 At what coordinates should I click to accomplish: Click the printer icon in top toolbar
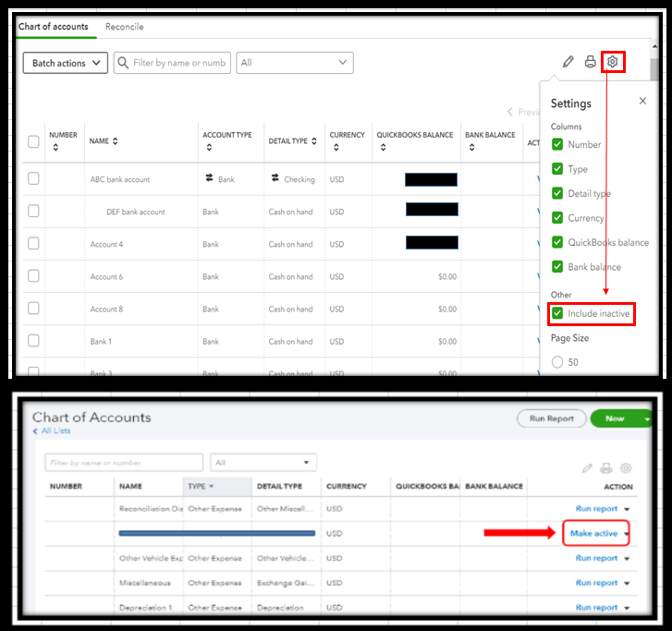[590, 62]
